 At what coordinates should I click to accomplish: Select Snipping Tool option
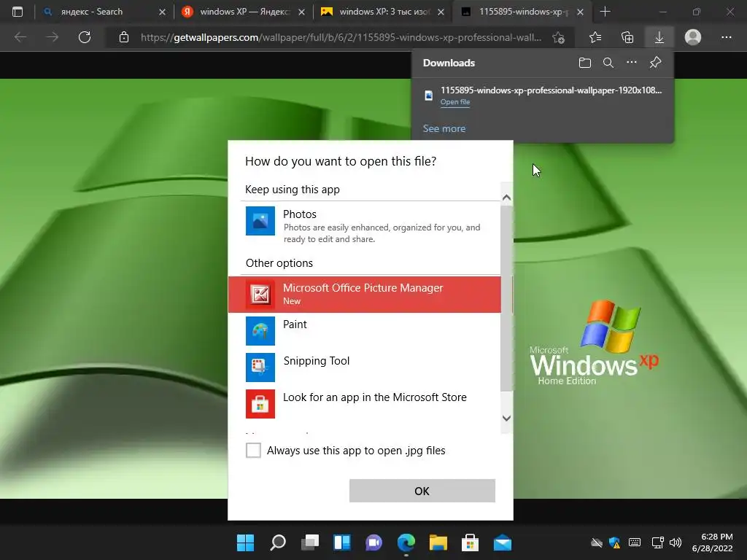pos(365,367)
